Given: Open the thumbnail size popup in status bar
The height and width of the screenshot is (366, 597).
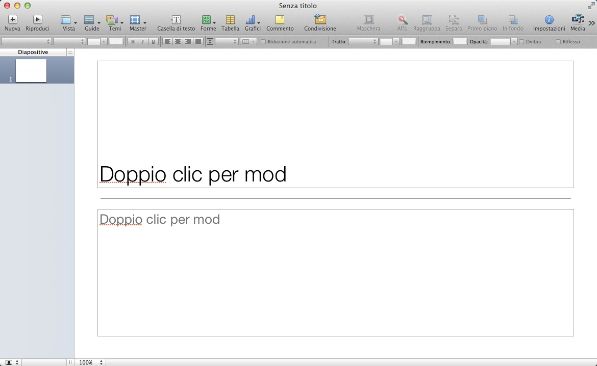Looking at the screenshot, I should click(x=11, y=363).
